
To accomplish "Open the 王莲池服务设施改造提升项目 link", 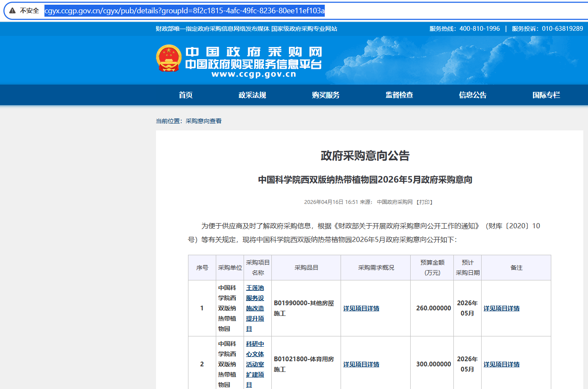I will (255, 308).
